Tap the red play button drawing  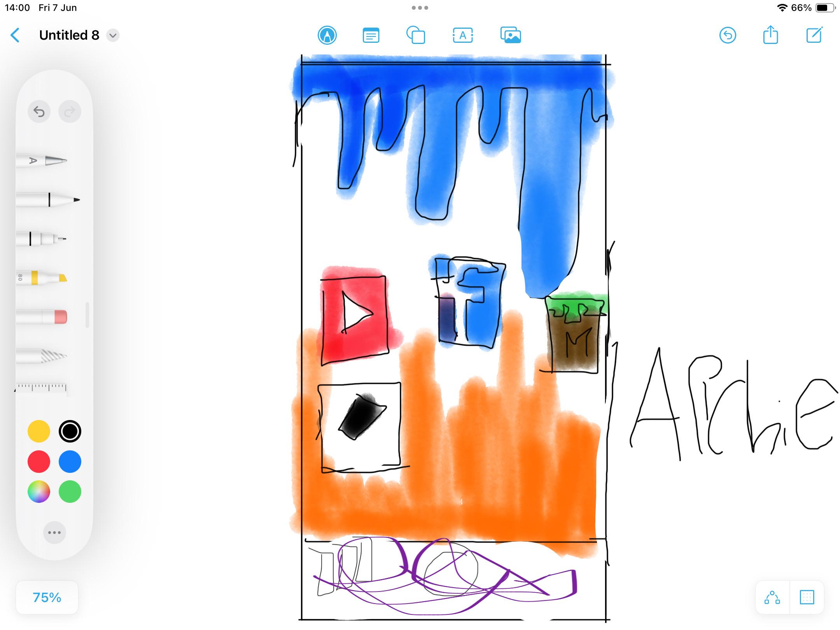pos(355,318)
